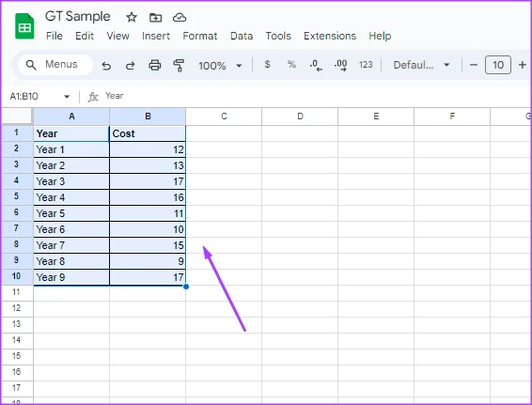532x405 pixels.
Task: Decrease decimal places icon
Action: [x=316, y=65]
